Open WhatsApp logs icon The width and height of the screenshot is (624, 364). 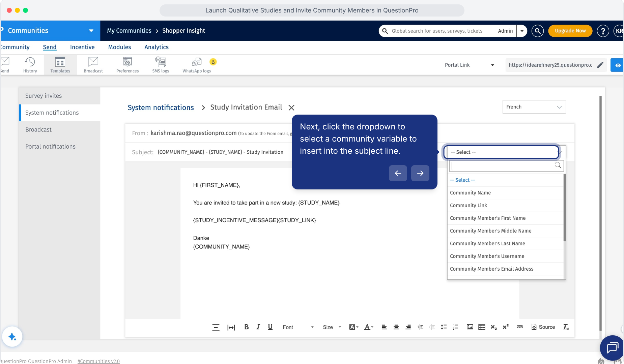click(x=197, y=65)
